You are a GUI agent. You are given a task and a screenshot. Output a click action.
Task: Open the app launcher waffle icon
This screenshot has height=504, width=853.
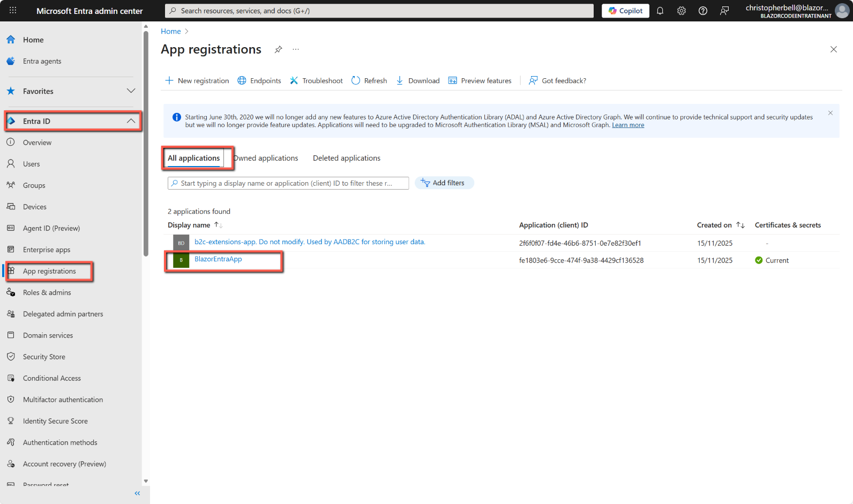[x=13, y=10]
